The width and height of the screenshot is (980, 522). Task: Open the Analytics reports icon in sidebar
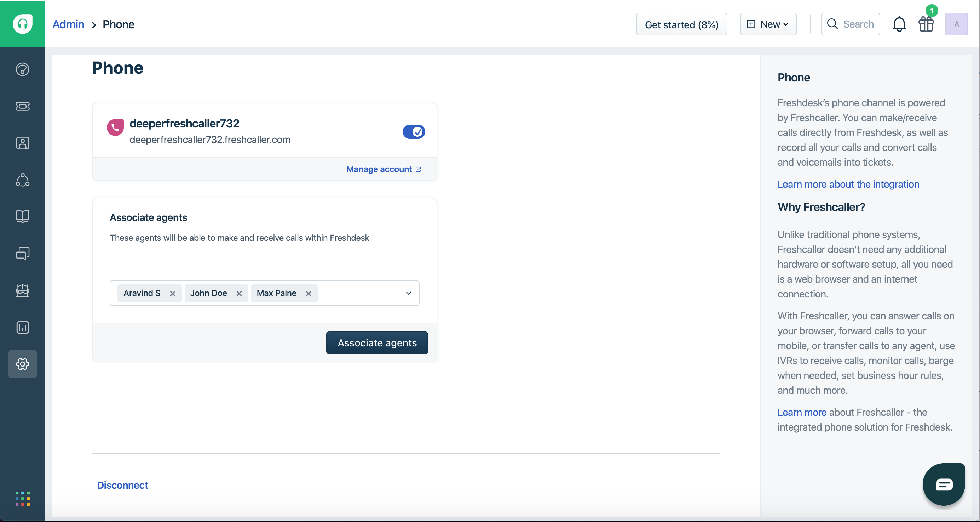[22, 328]
